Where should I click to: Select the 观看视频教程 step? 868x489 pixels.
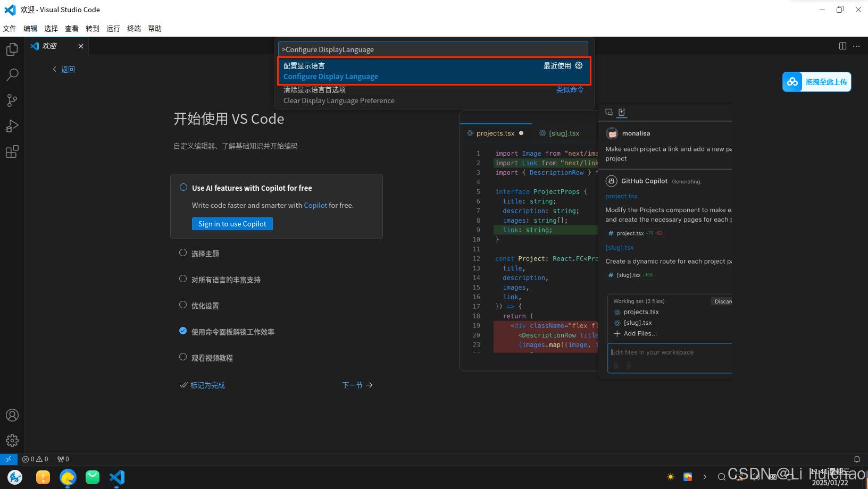click(206, 358)
